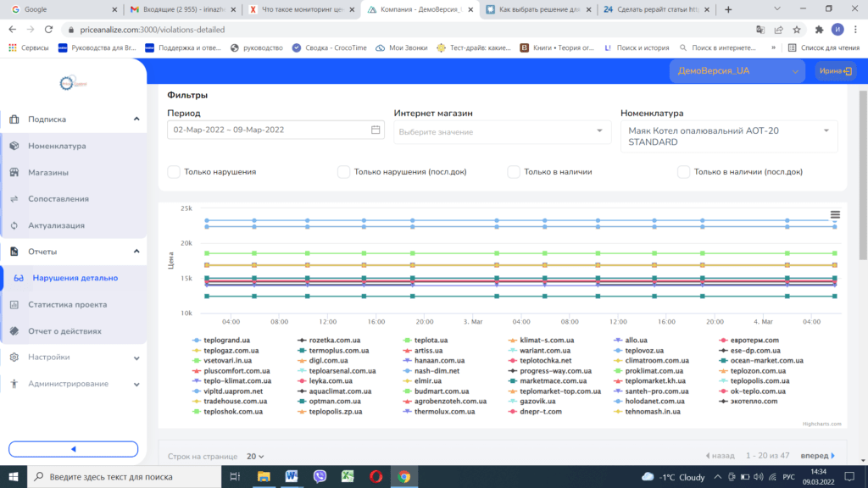This screenshot has width=868, height=488.
Task: Open Viber from the taskbar
Action: tap(320, 476)
